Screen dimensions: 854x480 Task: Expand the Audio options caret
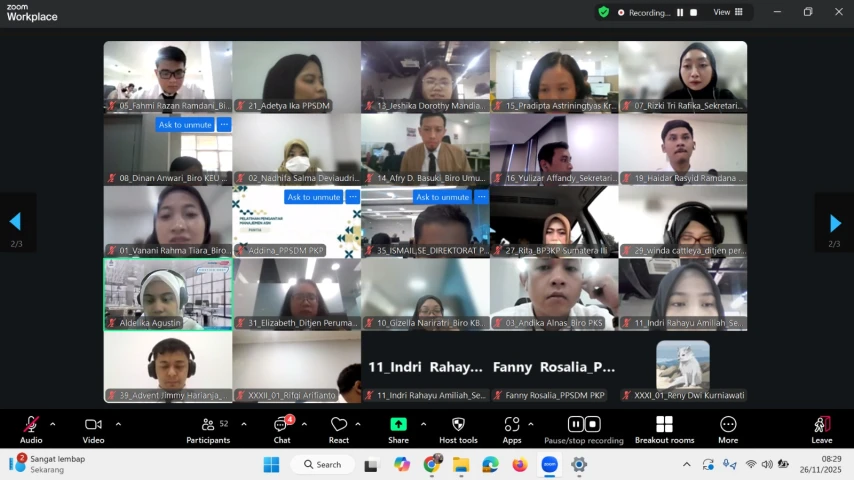coord(53,424)
